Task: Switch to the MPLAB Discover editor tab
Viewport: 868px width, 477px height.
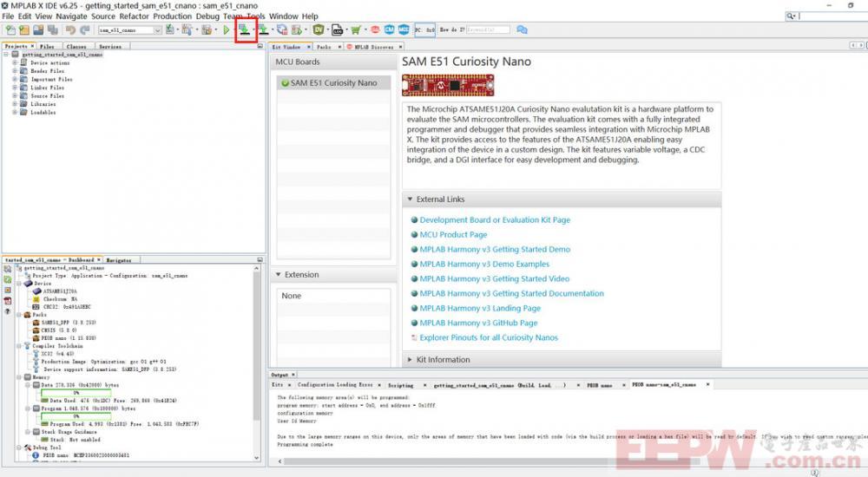Action: 373,47
